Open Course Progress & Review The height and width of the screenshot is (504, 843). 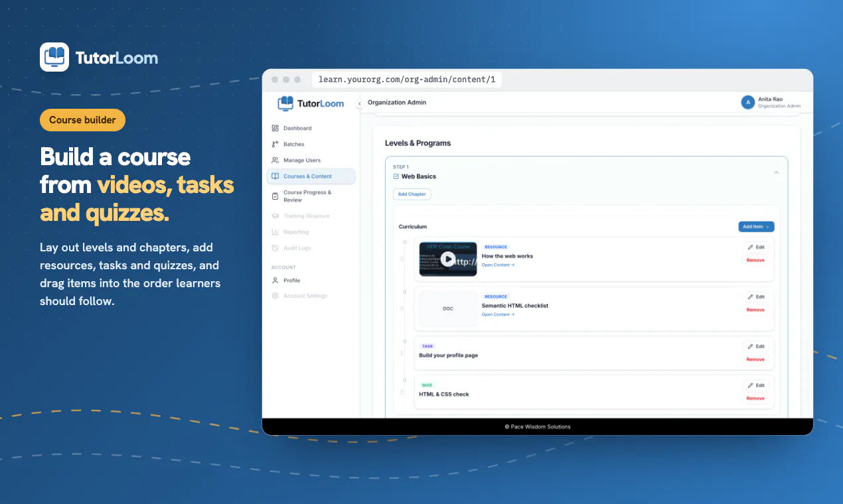click(311, 196)
